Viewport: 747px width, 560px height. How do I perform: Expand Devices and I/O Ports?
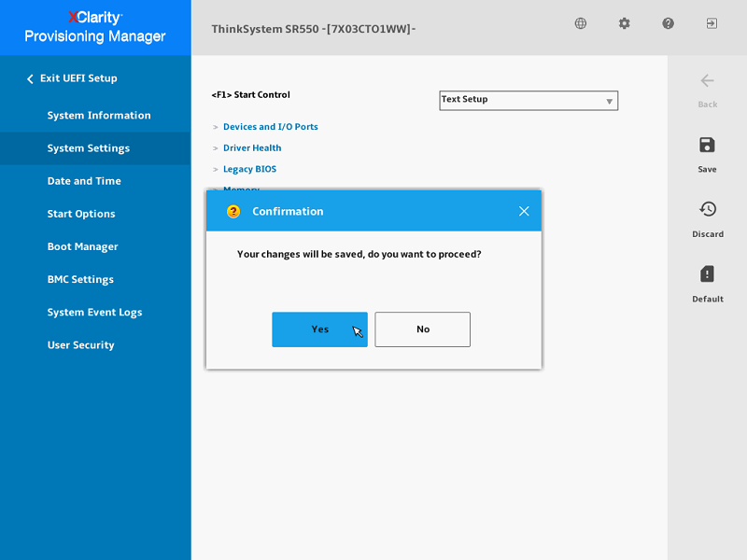[270, 127]
